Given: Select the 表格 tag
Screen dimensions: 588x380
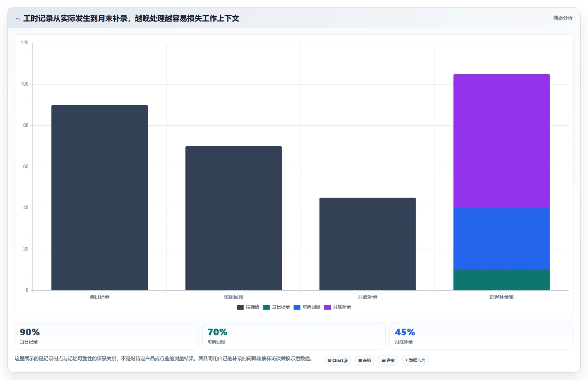Looking at the screenshot, I should (x=365, y=360).
